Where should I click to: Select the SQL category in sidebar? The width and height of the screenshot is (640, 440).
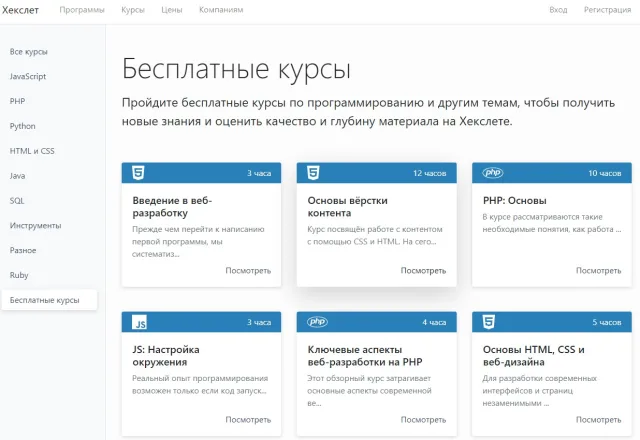(17, 201)
